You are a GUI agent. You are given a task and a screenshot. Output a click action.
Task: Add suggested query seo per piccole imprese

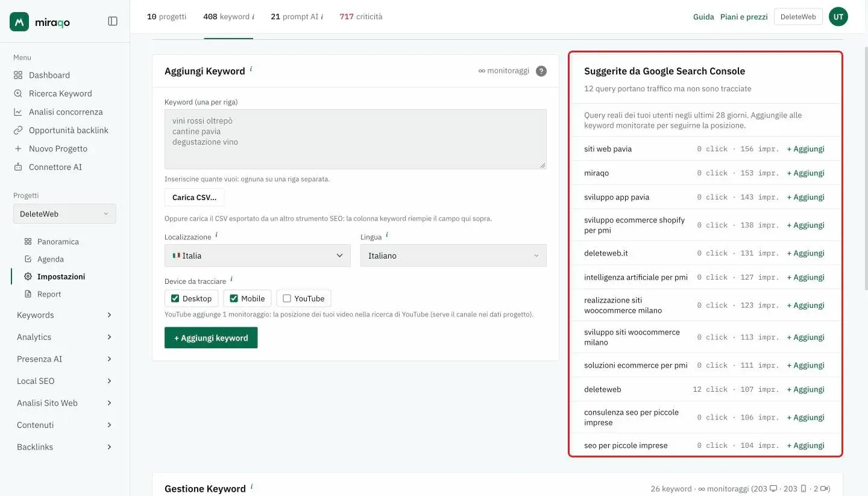(x=805, y=445)
